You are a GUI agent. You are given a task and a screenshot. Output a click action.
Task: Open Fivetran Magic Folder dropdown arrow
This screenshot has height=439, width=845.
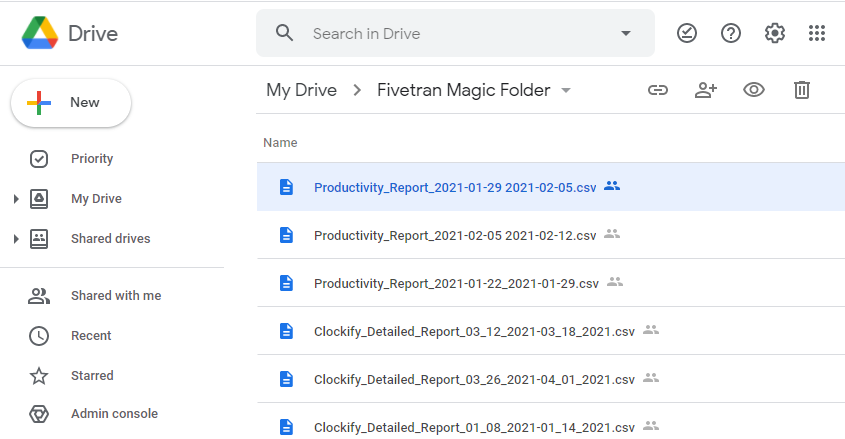(x=566, y=91)
